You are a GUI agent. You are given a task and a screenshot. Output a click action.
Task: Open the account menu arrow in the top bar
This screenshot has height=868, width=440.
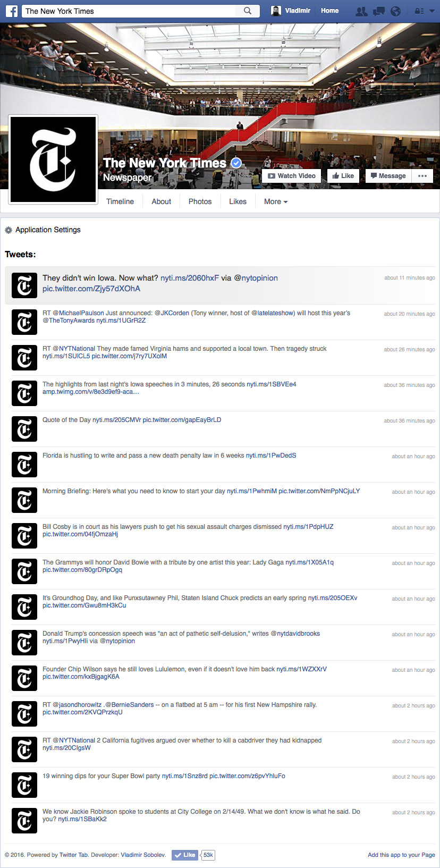[x=431, y=11]
